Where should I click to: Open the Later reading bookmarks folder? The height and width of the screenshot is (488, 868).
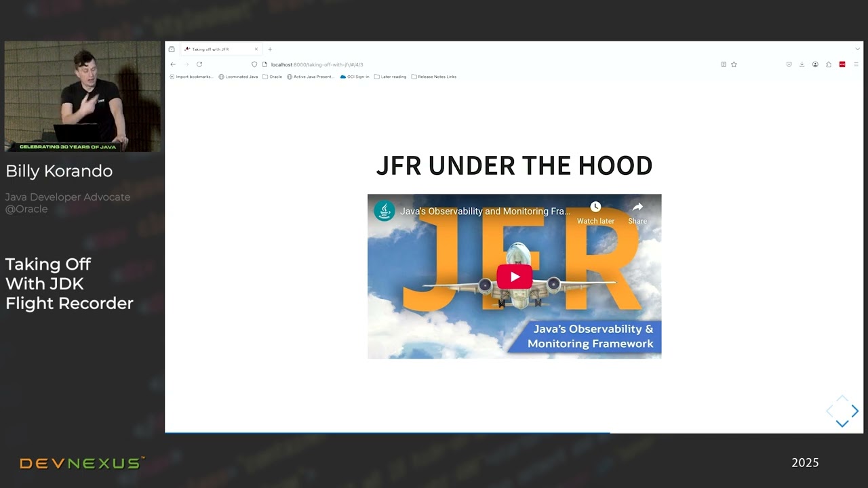[390, 77]
